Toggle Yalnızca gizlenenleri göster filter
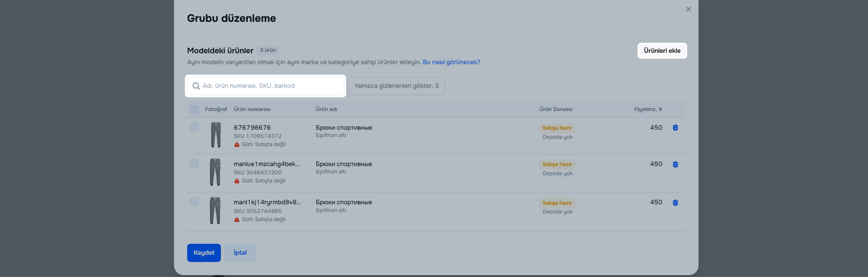 [396, 86]
